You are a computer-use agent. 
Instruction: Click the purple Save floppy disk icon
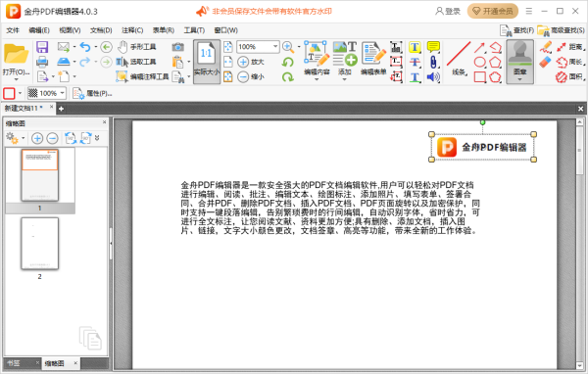pos(42,47)
